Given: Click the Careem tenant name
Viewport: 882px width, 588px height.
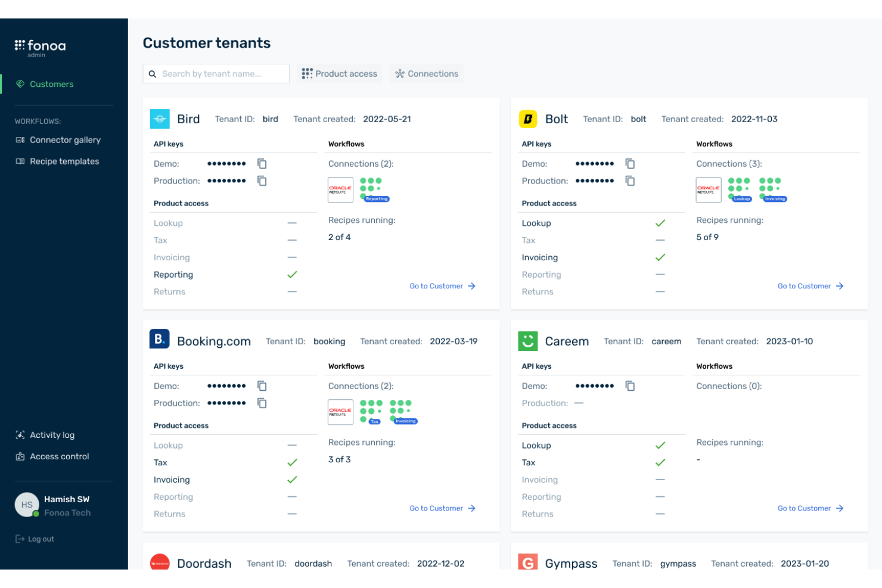Looking at the screenshot, I should tap(567, 341).
